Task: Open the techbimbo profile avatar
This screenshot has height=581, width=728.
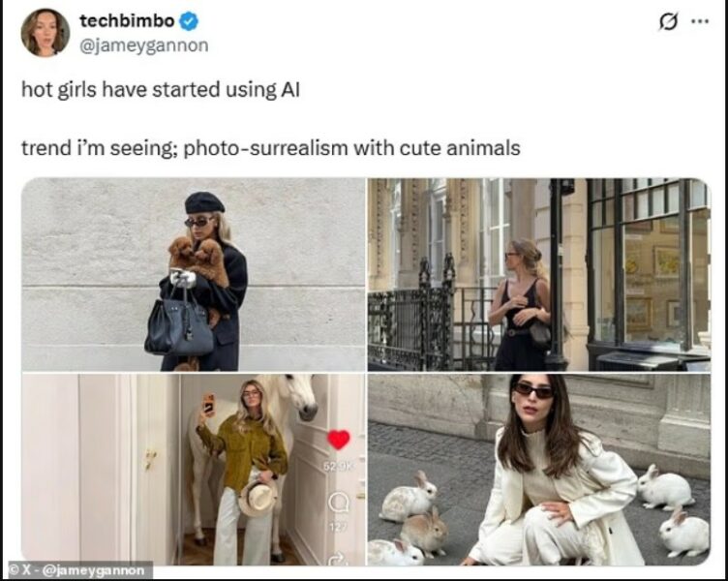Action: point(45,33)
